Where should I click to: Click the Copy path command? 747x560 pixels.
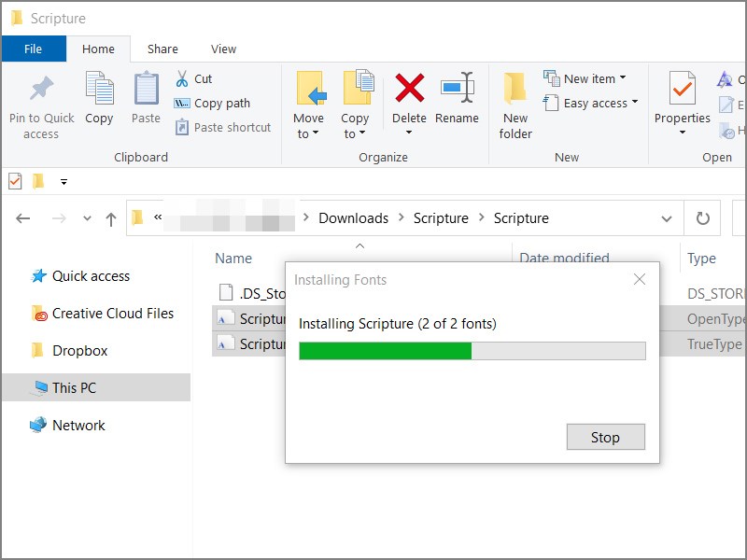(x=213, y=103)
